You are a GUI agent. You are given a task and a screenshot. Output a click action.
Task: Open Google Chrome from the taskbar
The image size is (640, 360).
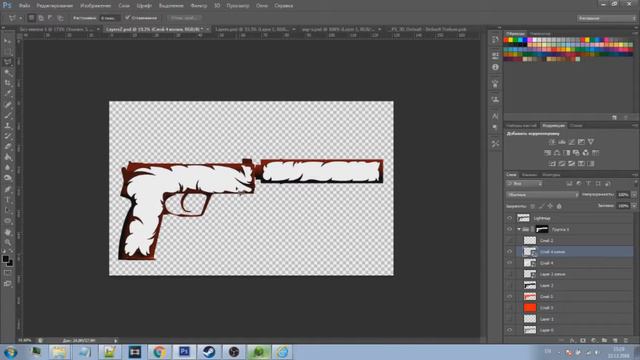click(x=160, y=352)
